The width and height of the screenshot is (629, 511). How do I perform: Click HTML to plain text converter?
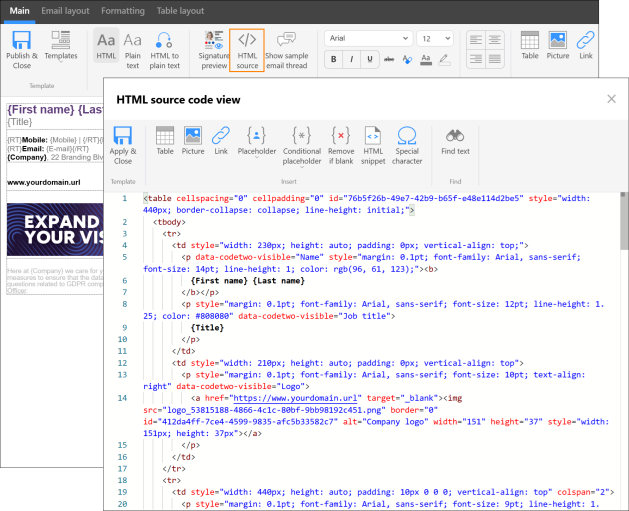pos(164,51)
